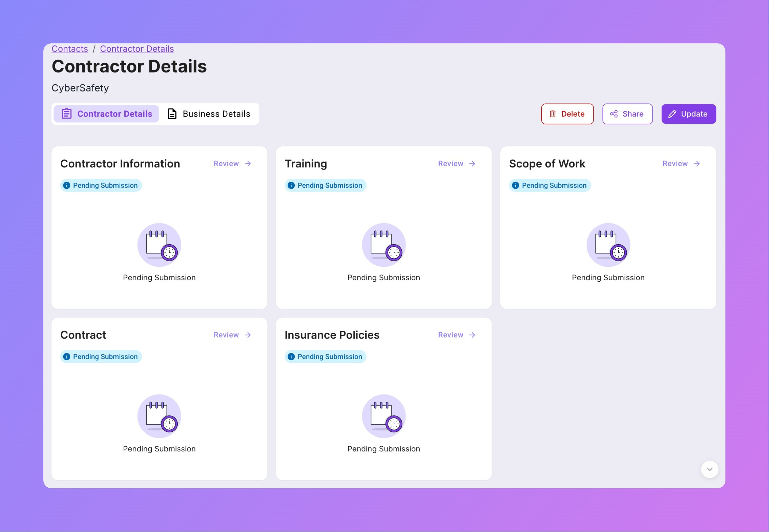Click the trash icon on Delete button

pos(553,114)
